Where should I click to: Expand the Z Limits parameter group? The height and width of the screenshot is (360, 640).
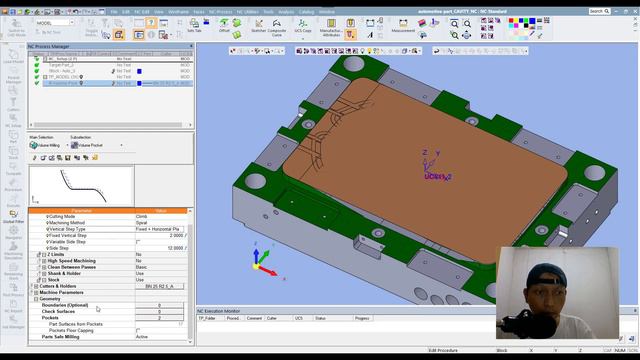pos(44,254)
